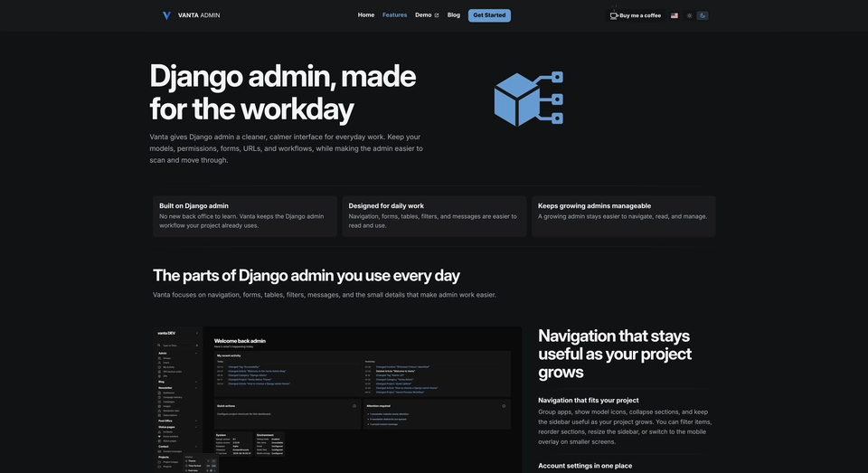Go to the Home nav item

(366, 15)
